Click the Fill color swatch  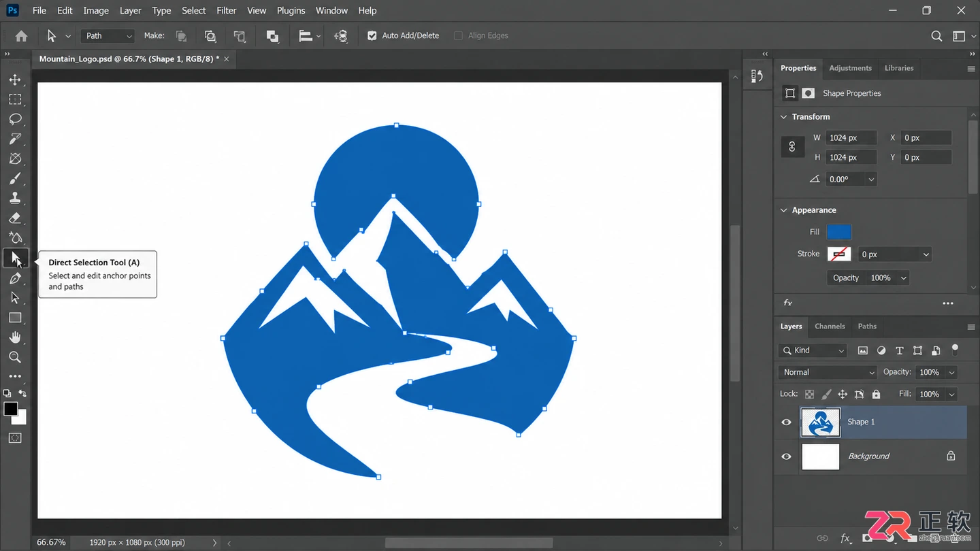pos(839,232)
